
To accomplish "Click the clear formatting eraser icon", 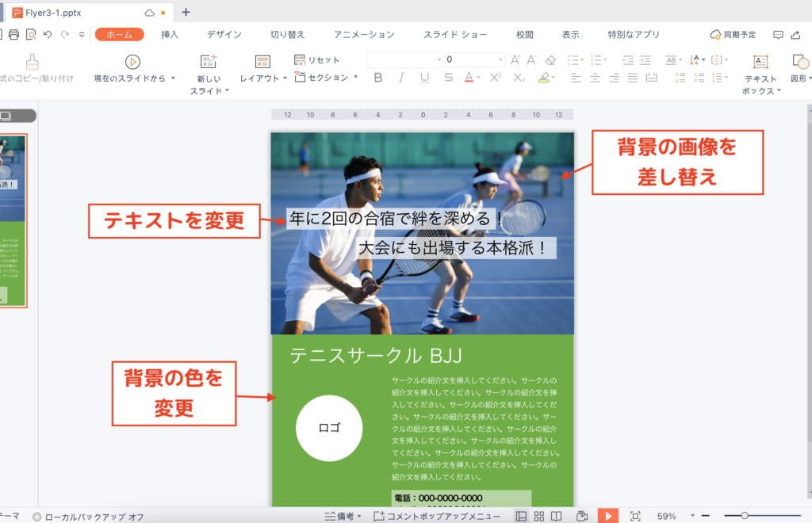I will coord(549,59).
